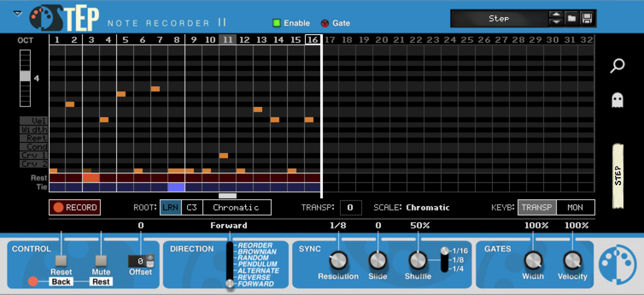Viewport: 644px width, 295px height.
Task: Click step number 11 header
Action: click(228, 40)
